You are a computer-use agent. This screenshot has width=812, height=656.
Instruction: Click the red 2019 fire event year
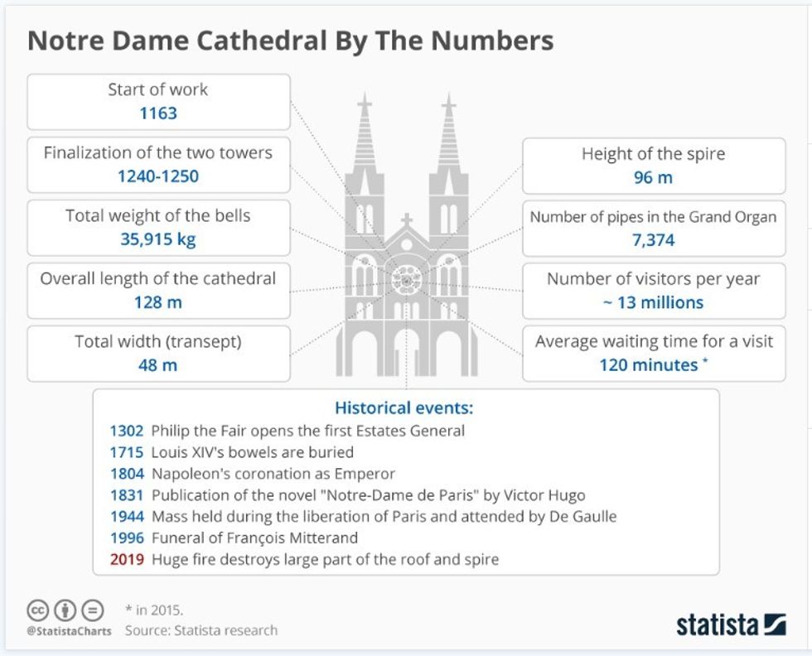[127, 559]
